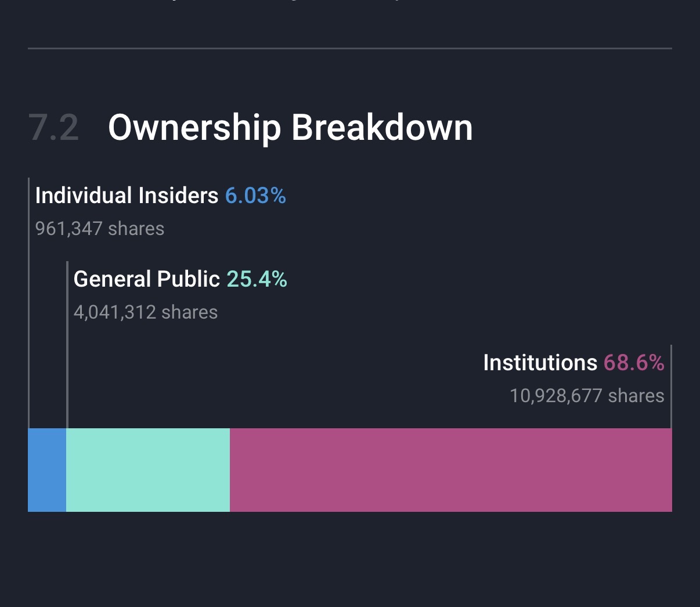Select the Individual Insiders label

(127, 196)
